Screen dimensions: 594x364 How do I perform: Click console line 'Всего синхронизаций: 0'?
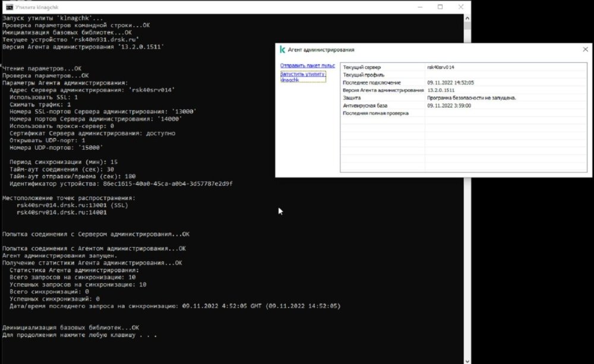49,292
